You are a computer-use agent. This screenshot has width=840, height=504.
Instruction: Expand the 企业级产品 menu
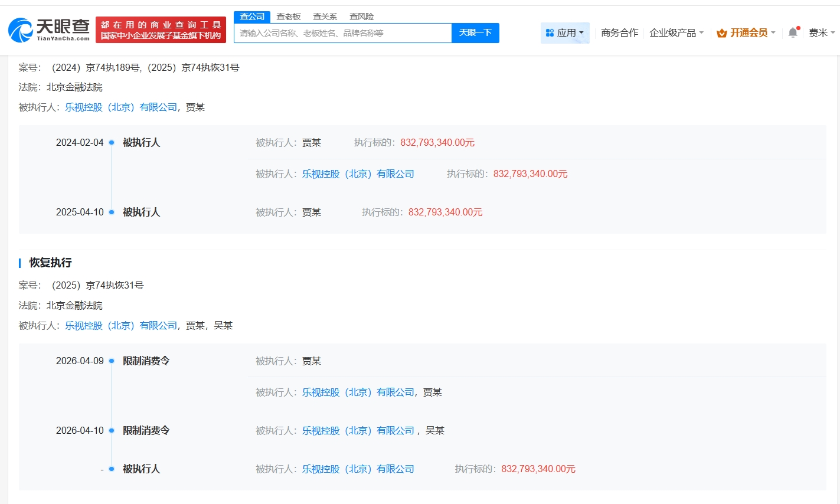click(x=676, y=33)
